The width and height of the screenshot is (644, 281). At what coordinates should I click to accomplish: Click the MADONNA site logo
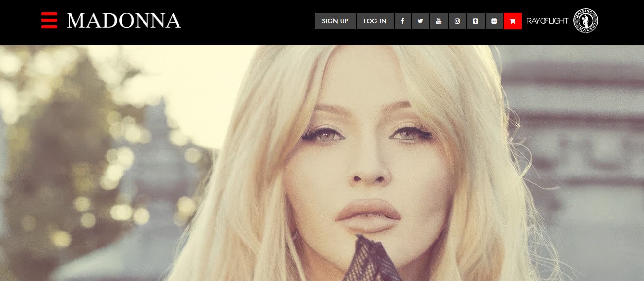point(124,21)
